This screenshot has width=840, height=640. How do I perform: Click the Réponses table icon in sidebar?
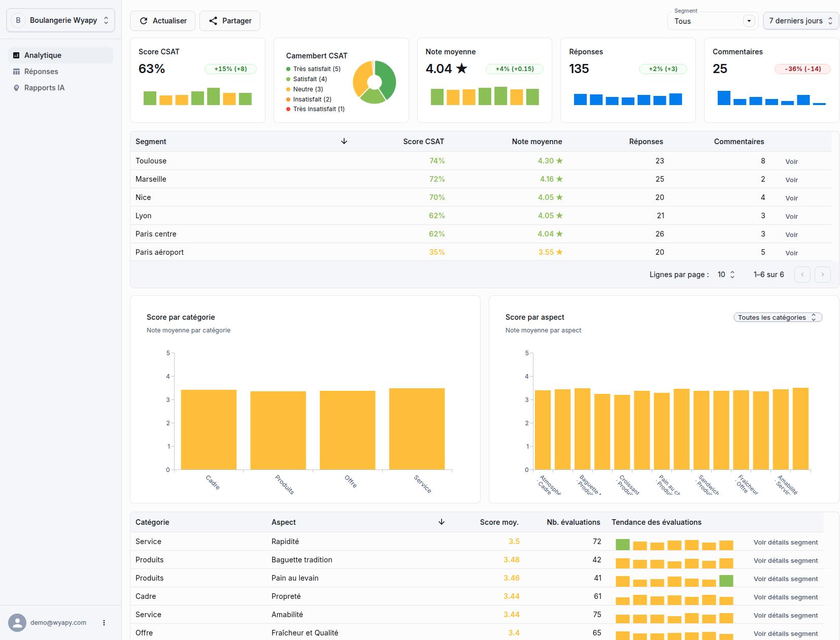tap(16, 72)
